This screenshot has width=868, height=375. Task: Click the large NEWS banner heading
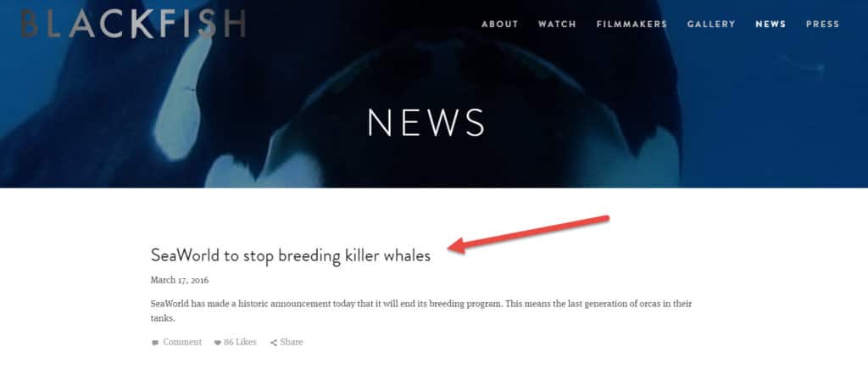tap(426, 122)
